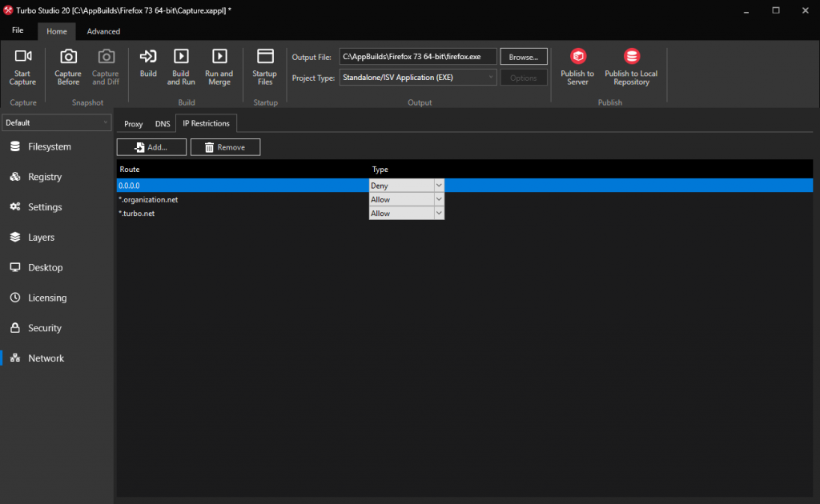Open the Type dropdown for the 0.0.0.0 route
The image size is (820, 504).
click(438, 185)
